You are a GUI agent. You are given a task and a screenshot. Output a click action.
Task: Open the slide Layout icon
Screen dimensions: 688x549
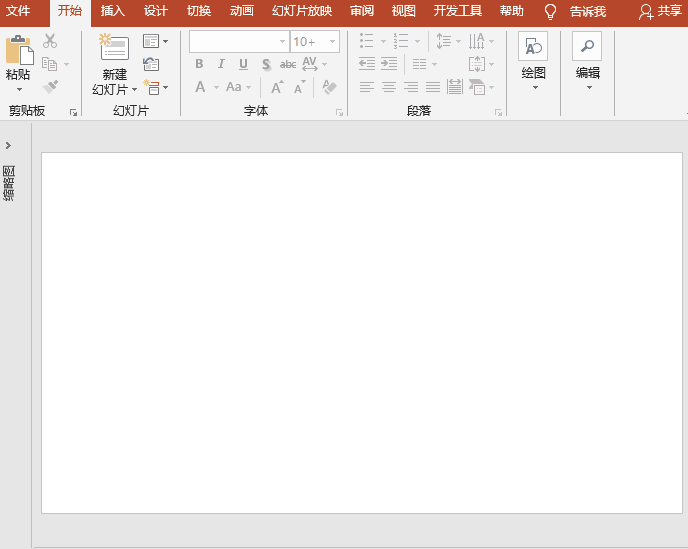(151, 41)
